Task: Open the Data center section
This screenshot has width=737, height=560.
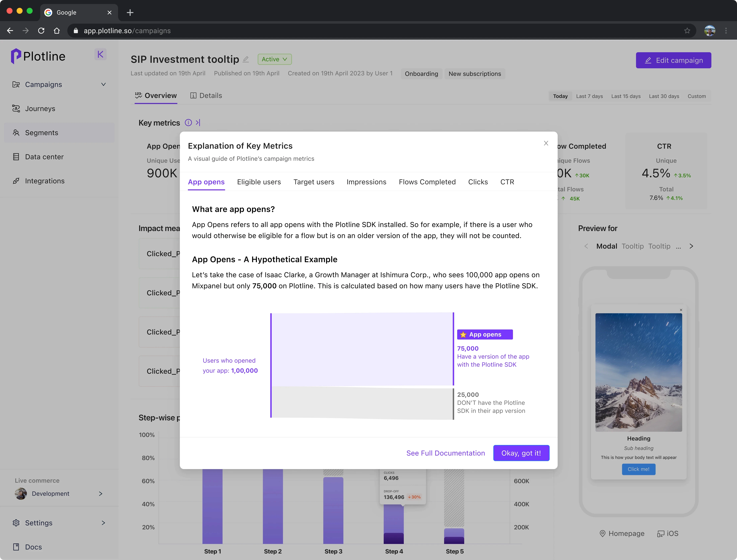Action: (x=44, y=157)
